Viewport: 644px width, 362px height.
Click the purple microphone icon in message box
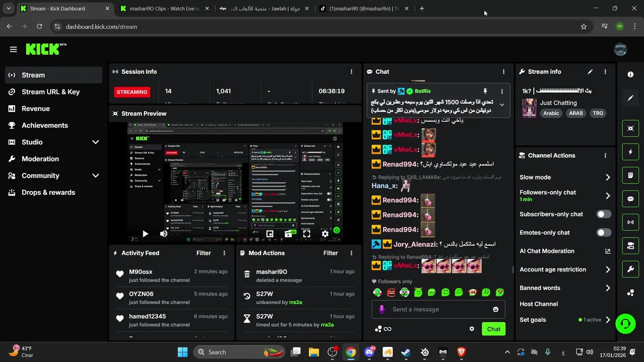click(382, 309)
